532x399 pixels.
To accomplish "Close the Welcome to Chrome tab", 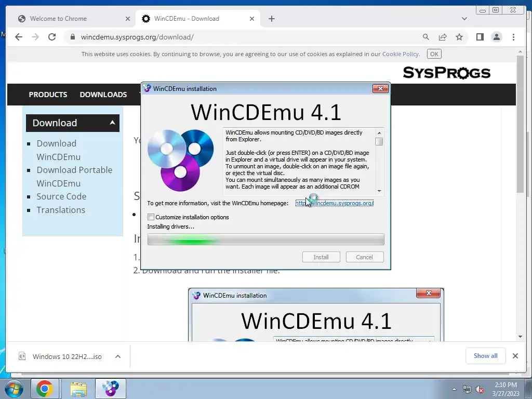I will [128, 19].
